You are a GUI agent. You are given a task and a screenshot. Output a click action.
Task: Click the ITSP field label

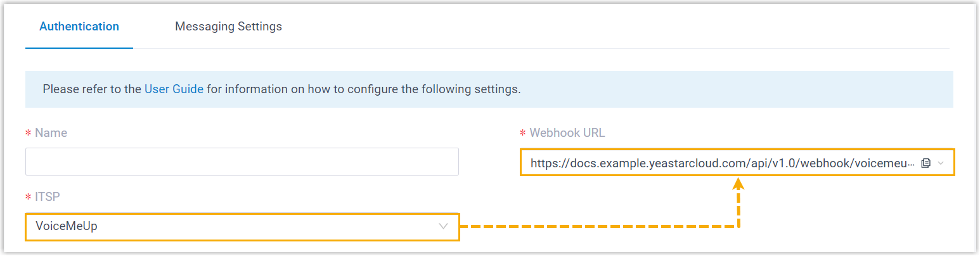[48, 197]
